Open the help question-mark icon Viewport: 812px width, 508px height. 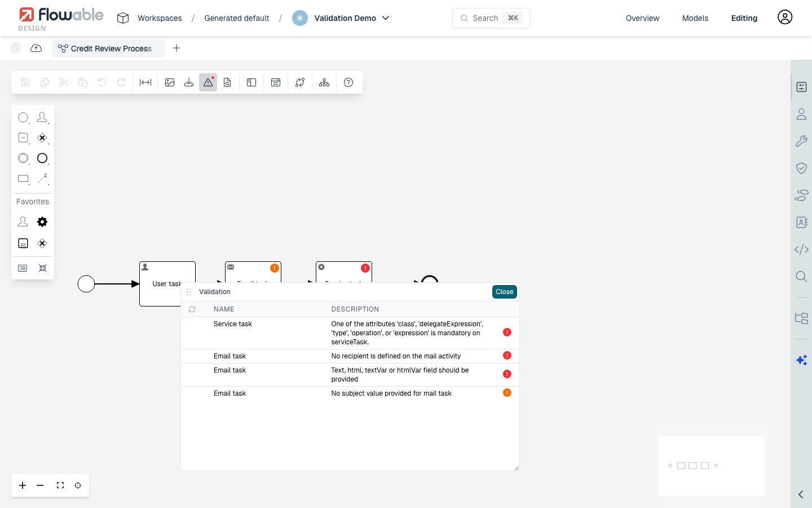tap(348, 82)
